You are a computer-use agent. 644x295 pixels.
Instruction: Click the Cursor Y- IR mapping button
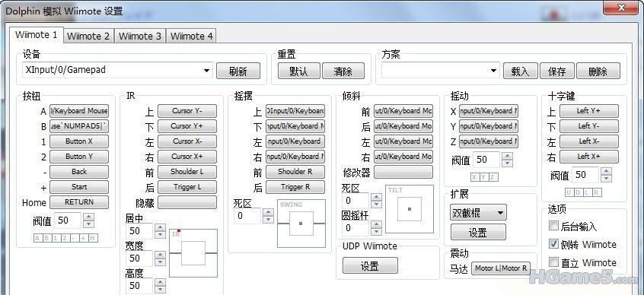point(187,111)
